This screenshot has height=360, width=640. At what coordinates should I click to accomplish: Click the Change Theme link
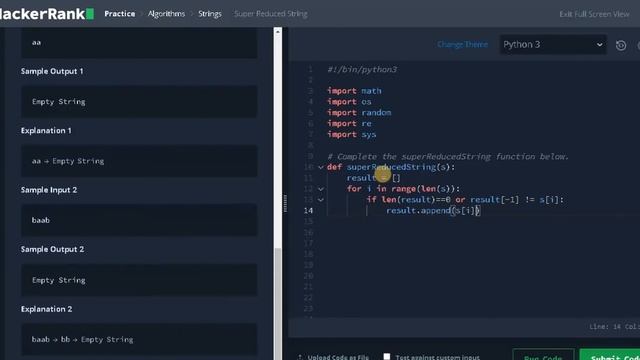pos(462,44)
